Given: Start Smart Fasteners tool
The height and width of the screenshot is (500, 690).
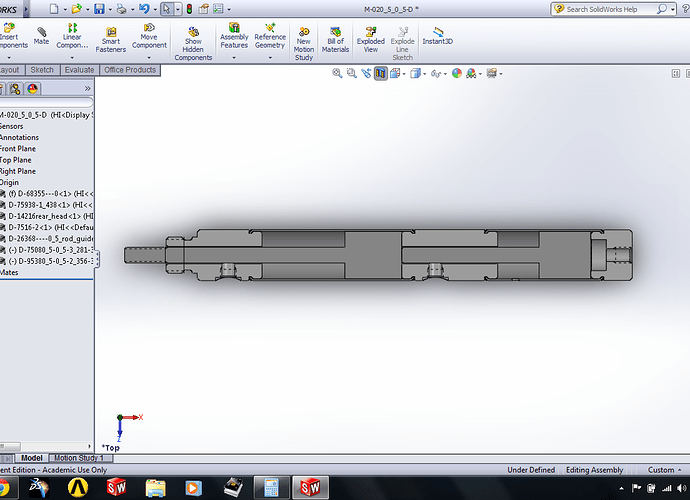Looking at the screenshot, I should coord(111,39).
